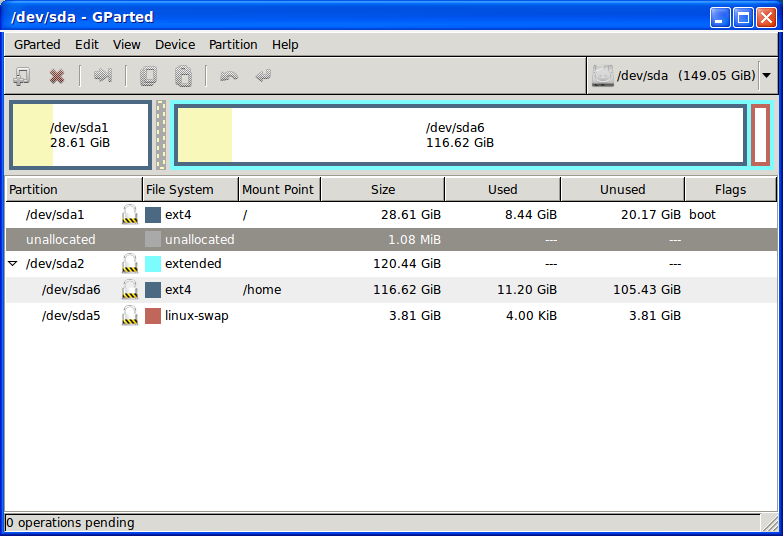This screenshot has height=536, width=783.
Task: Select the /dev/sda6 block in disk map
Action: pyautogui.click(x=460, y=134)
